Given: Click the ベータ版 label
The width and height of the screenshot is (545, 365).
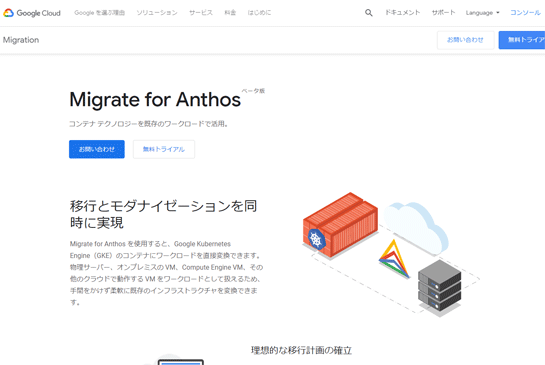Looking at the screenshot, I should click(x=253, y=91).
